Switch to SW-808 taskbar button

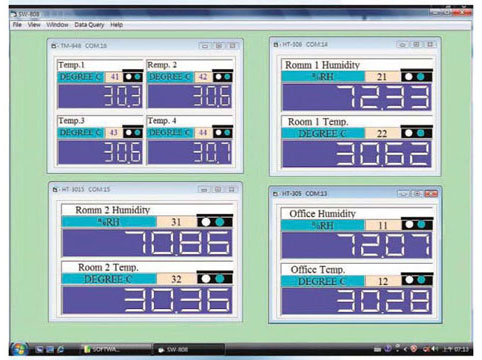pos(189,349)
